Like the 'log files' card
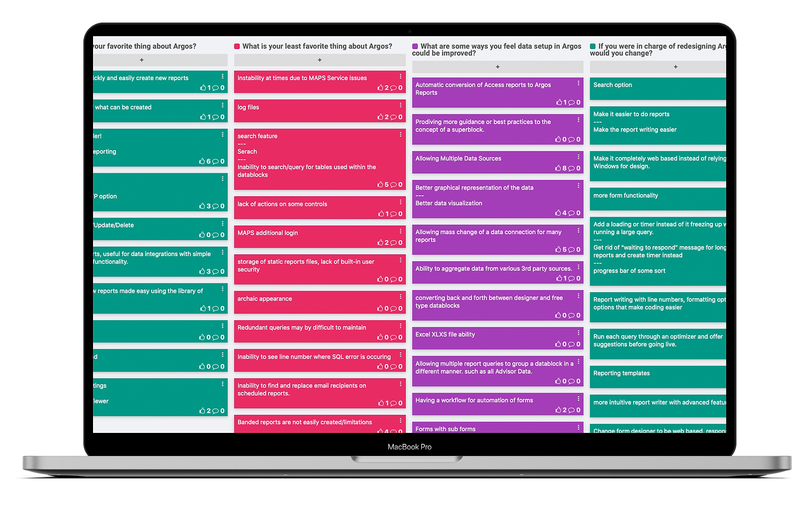 (381, 117)
